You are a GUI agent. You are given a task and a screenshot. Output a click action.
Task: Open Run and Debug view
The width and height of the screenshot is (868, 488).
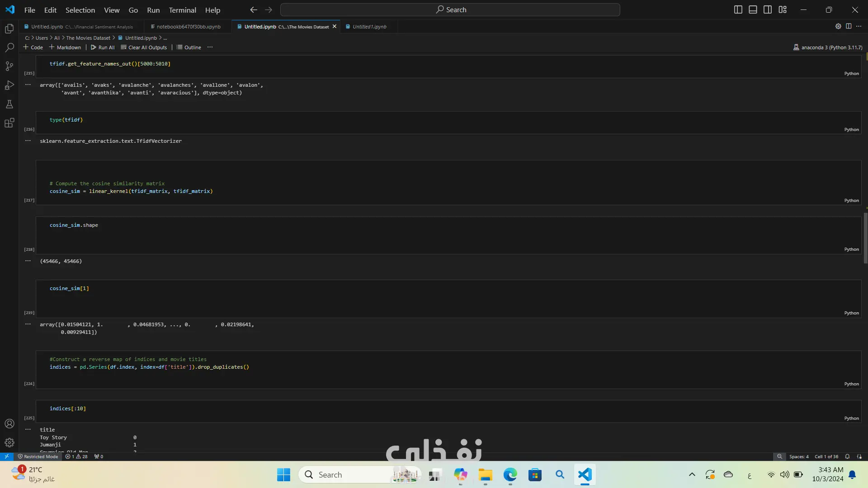coord(9,85)
